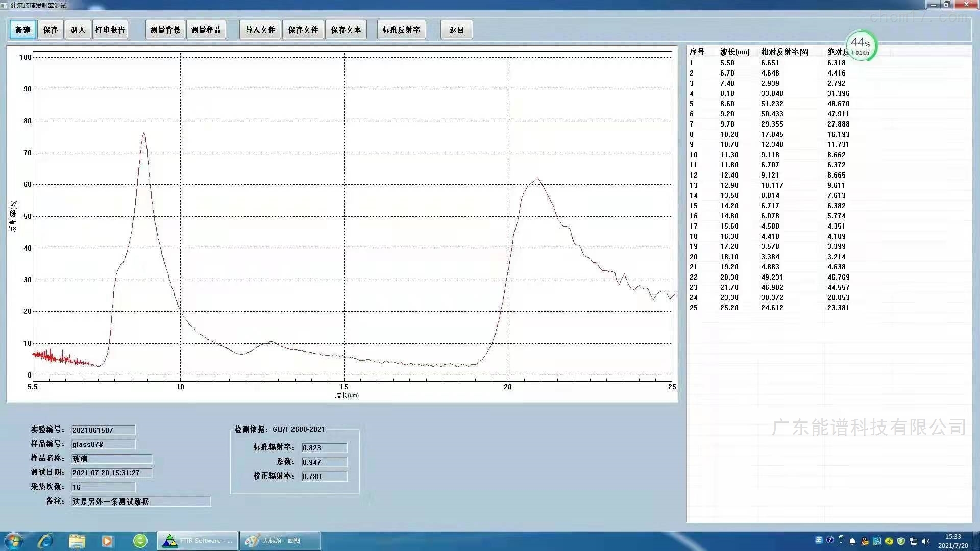Click the 采集次数 field showing 16
The width and height of the screenshot is (980, 551).
[x=103, y=487]
